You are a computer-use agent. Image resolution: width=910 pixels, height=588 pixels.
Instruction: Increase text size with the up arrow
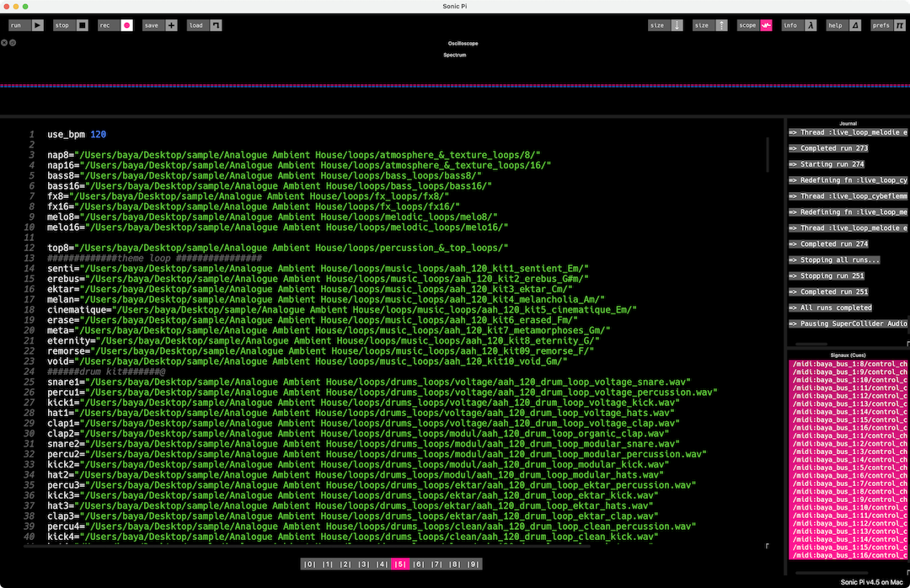coord(721,25)
